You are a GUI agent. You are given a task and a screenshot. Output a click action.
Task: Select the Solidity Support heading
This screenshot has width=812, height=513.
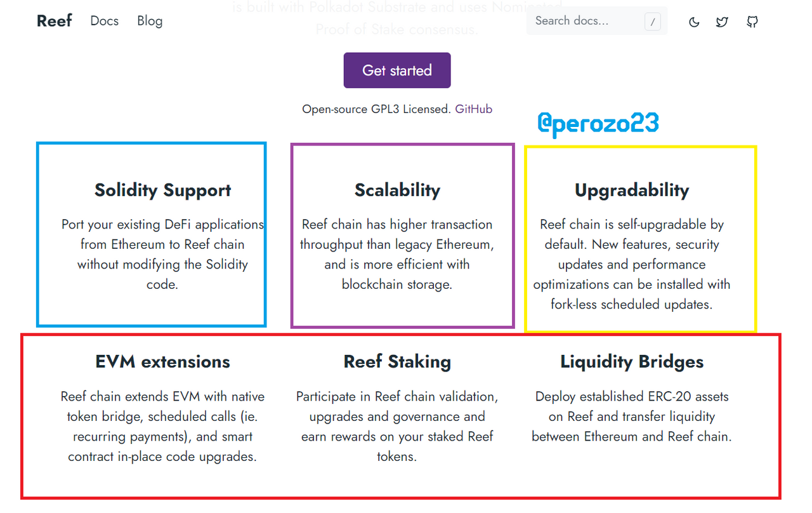(162, 190)
